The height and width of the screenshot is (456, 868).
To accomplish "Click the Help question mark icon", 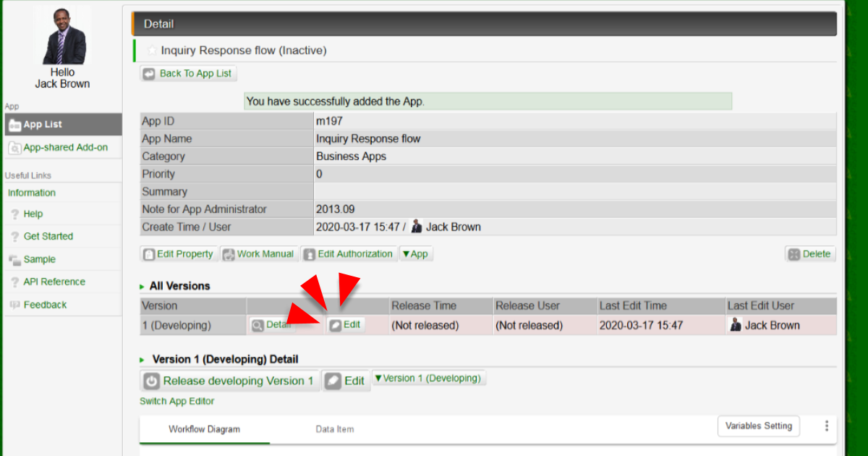I will pyautogui.click(x=14, y=214).
